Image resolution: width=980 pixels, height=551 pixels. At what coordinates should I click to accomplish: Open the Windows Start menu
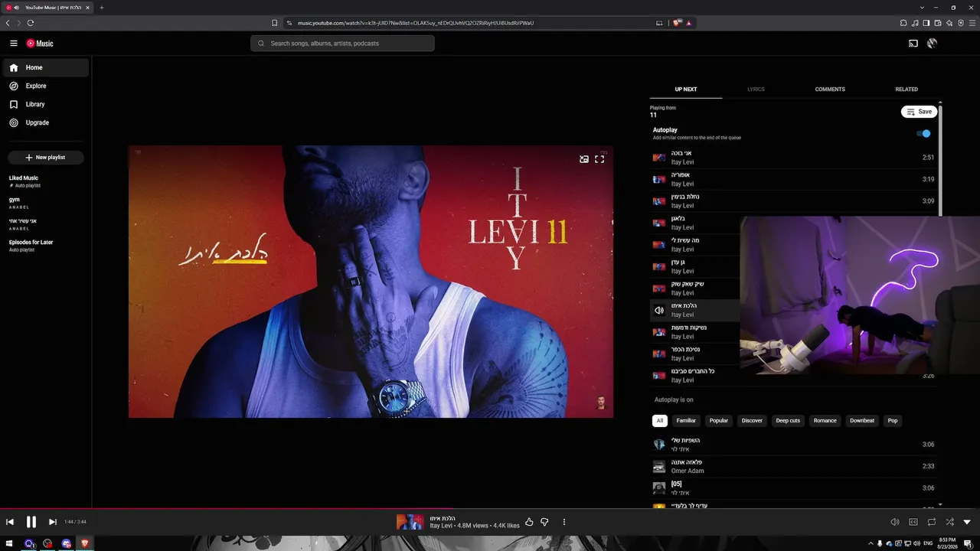pos(10,543)
